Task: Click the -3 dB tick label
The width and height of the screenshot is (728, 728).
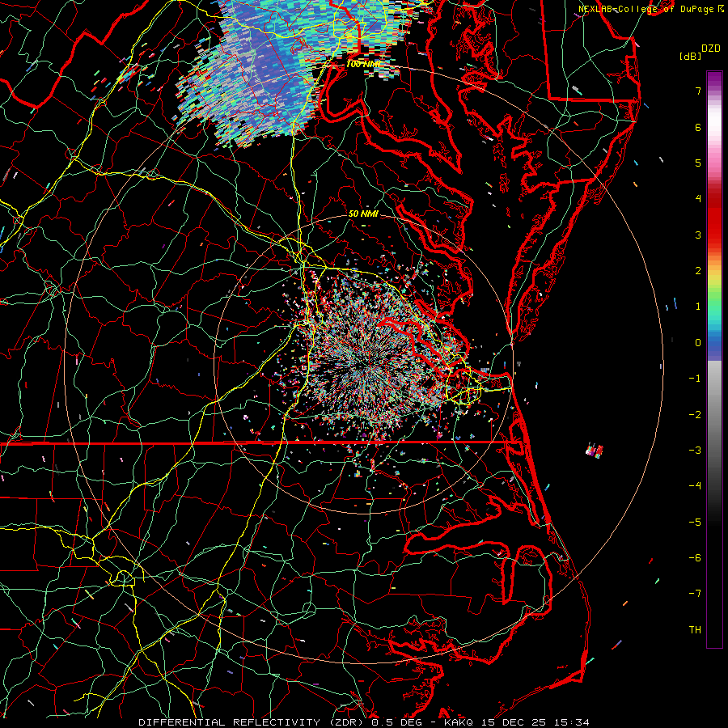Action: coord(695,451)
